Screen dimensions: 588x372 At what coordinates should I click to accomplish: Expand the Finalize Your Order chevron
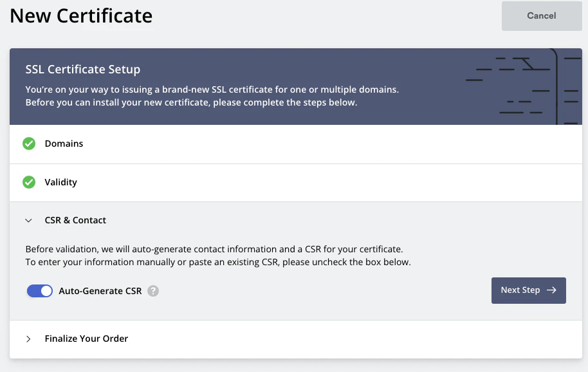(28, 339)
